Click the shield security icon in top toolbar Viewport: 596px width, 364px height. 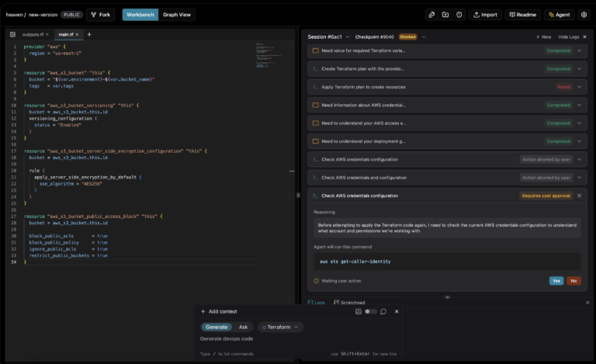(459, 15)
